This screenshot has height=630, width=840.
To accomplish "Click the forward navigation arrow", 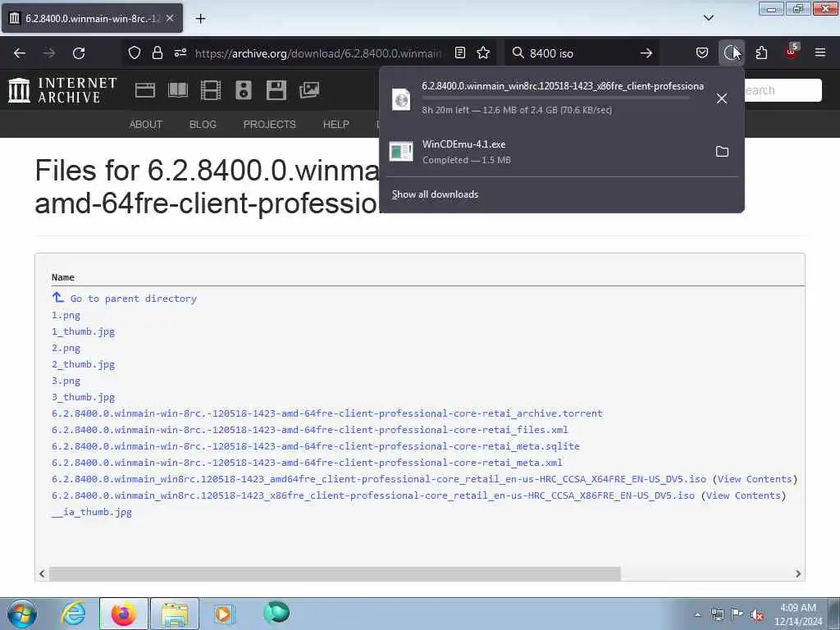I will (49, 53).
